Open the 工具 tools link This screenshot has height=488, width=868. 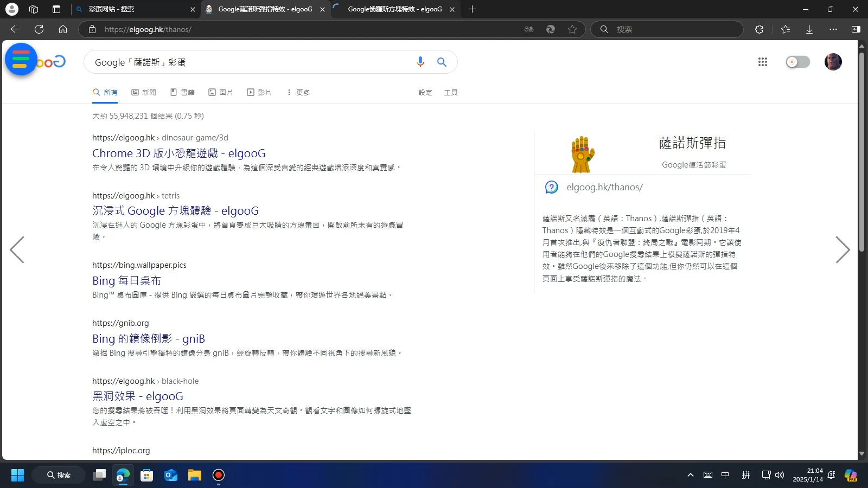[x=451, y=93]
